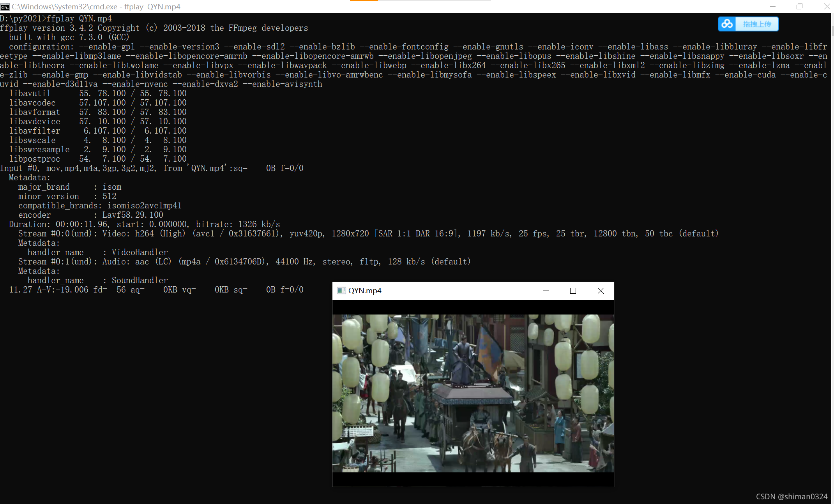Viewport: 834px width, 504px height.
Task: Click the QYN.mp4 window title text
Action: 365,291
